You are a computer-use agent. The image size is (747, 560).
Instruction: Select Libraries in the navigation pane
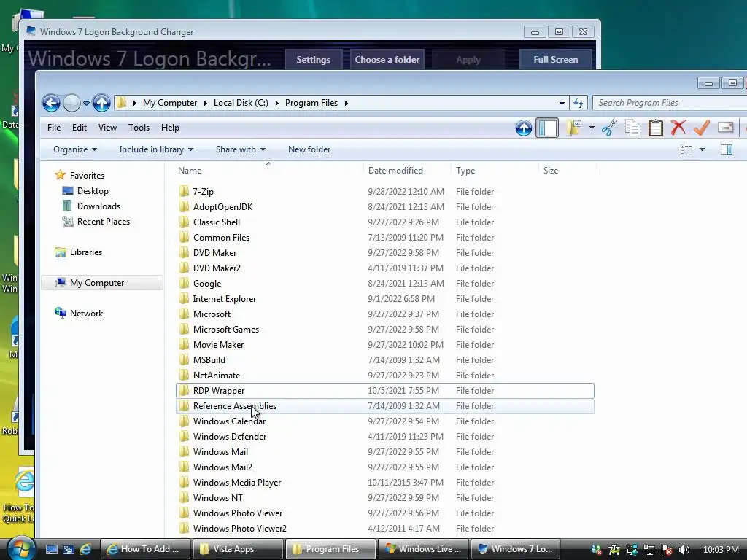86,252
